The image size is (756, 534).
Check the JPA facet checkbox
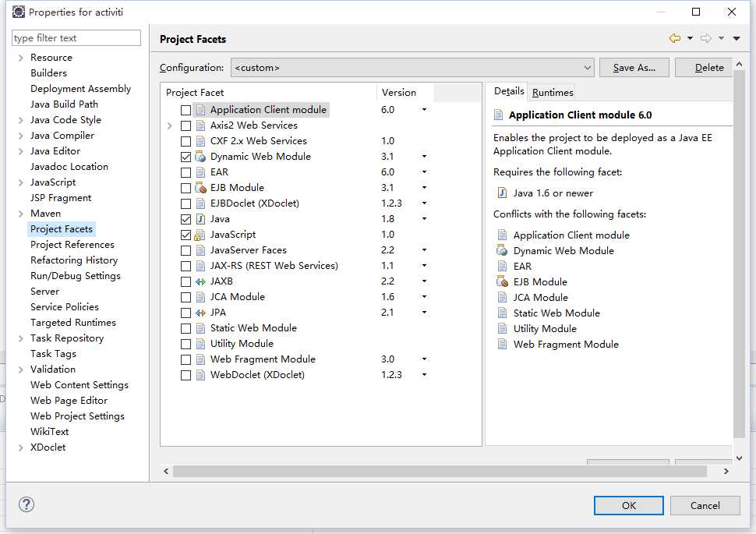[x=185, y=313]
